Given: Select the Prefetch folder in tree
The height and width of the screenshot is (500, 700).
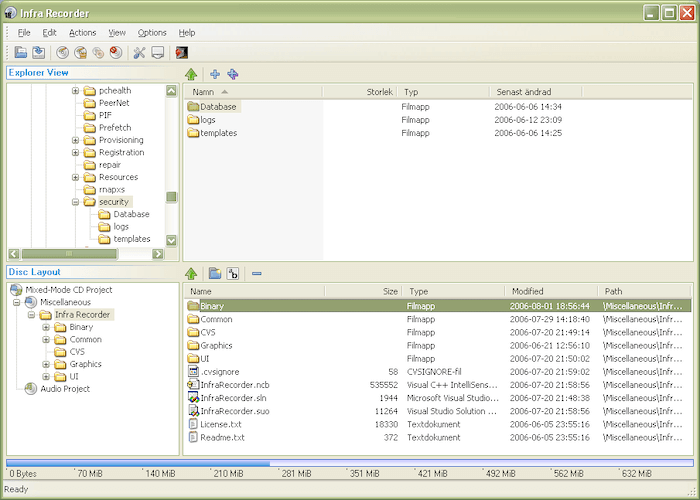Looking at the screenshot, I should (x=115, y=128).
